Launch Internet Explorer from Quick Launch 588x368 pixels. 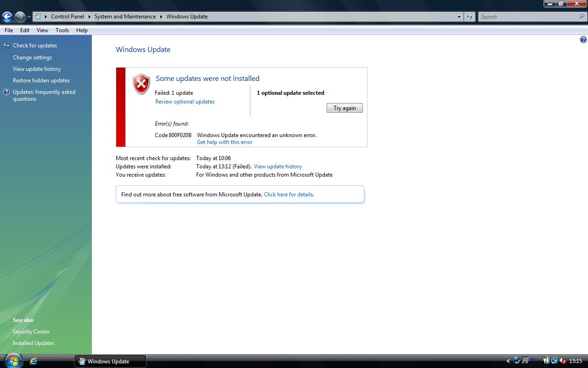[34, 361]
